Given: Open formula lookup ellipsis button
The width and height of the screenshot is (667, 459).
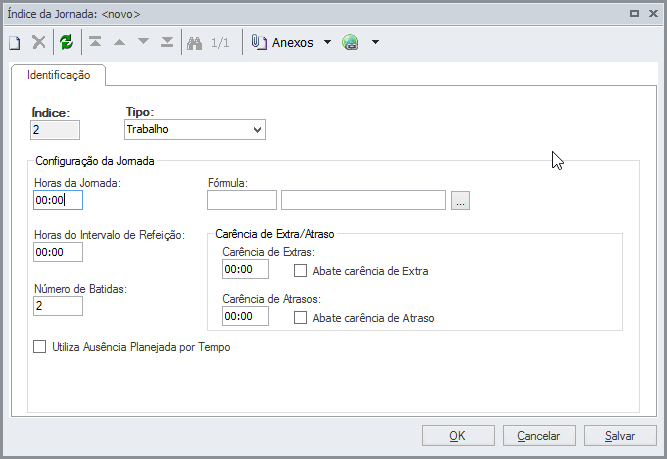Looking at the screenshot, I should point(460,201).
